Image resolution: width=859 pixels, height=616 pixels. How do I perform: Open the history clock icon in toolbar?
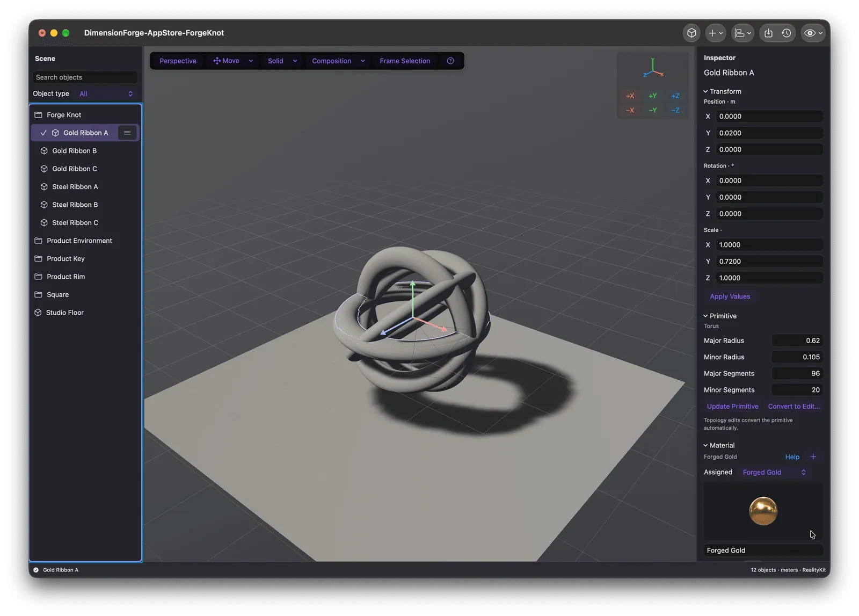[x=787, y=33]
